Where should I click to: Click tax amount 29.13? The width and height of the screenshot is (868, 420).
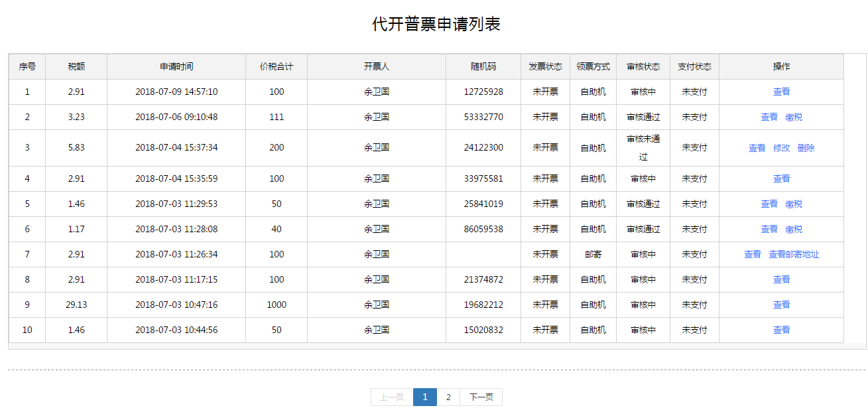click(x=76, y=305)
